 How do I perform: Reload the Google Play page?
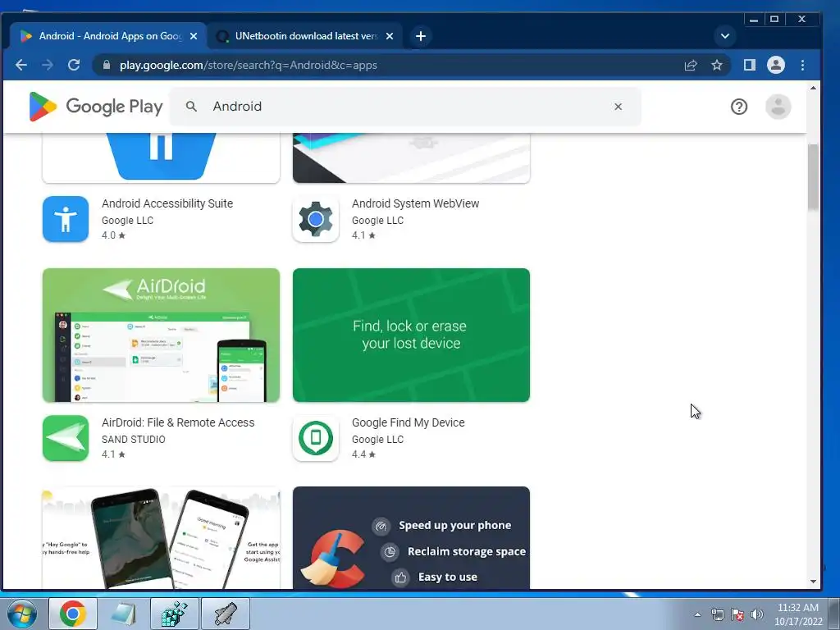(74, 66)
